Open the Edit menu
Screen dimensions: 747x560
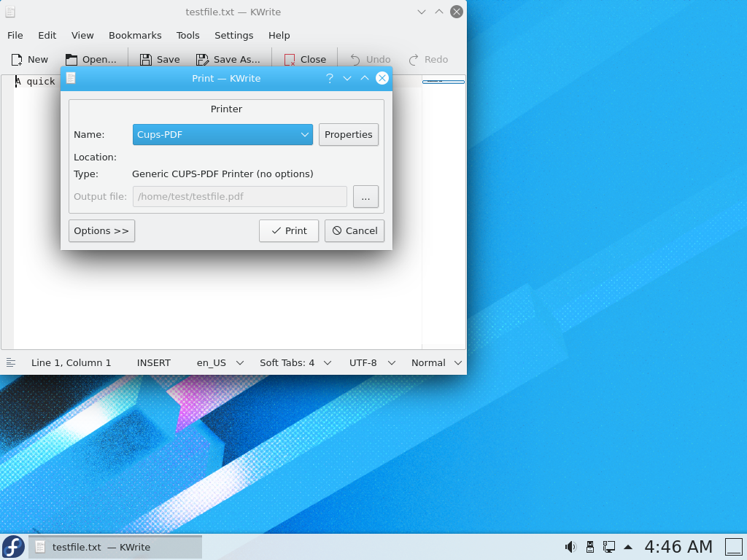[x=47, y=35]
